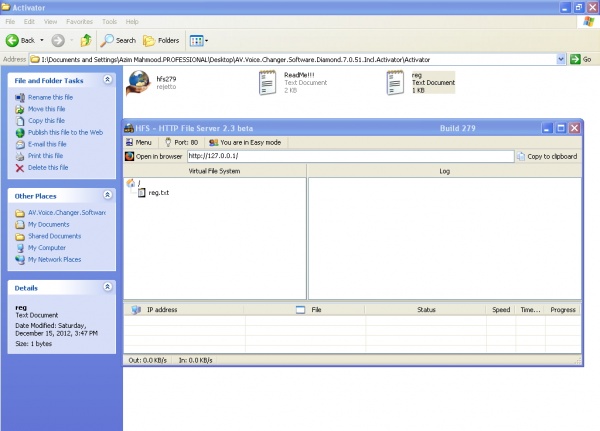
Task: Click the Port: 80 button
Action: click(x=182, y=142)
